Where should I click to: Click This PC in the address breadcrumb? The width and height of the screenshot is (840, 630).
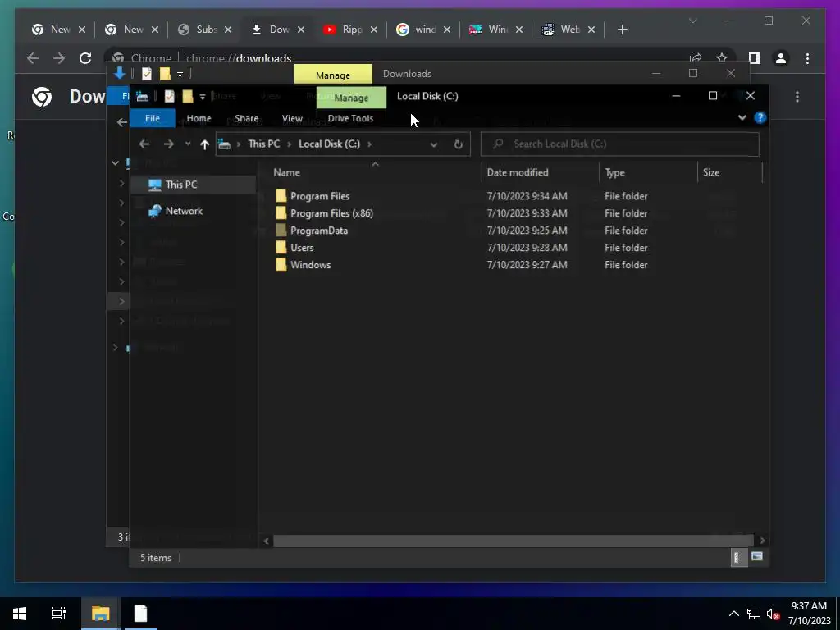point(263,144)
